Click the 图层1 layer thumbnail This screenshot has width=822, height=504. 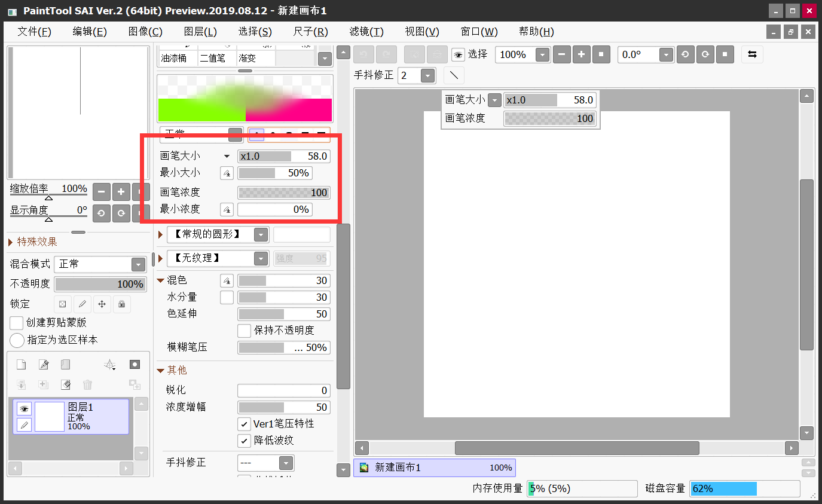[50, 417]
